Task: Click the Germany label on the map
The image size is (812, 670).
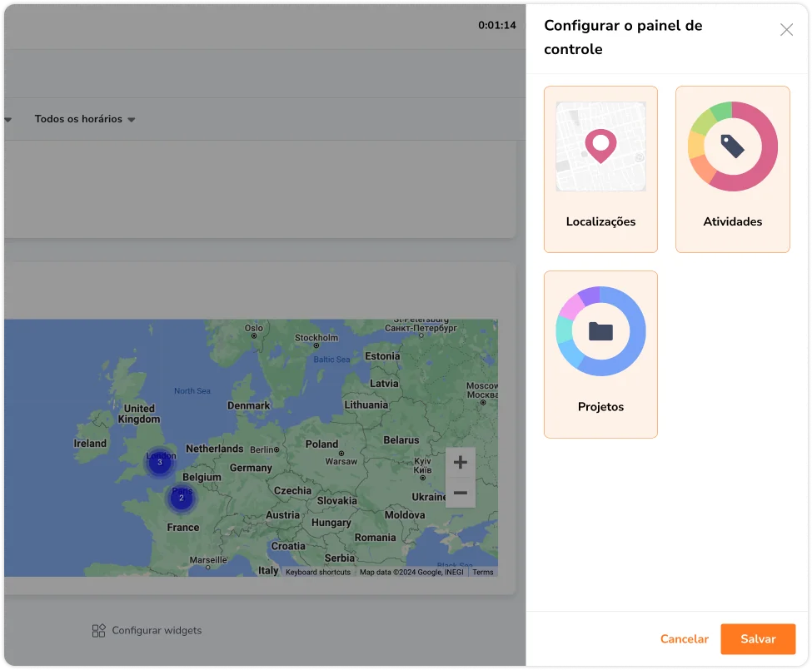Action: 251,468
